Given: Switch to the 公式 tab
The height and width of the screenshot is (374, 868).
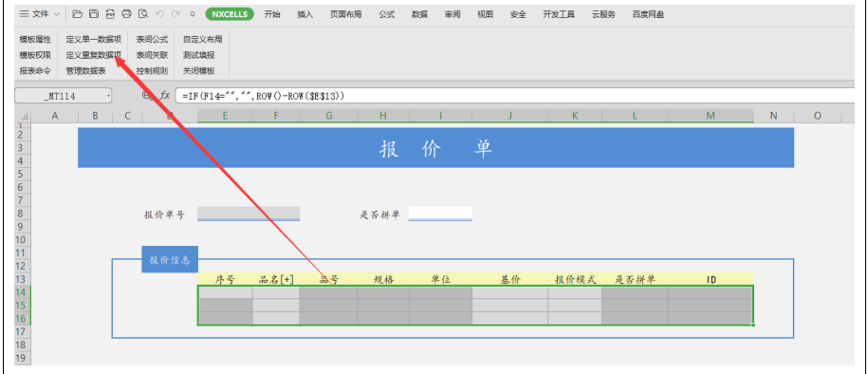Looking at the screenshot, I should point(386,14).
